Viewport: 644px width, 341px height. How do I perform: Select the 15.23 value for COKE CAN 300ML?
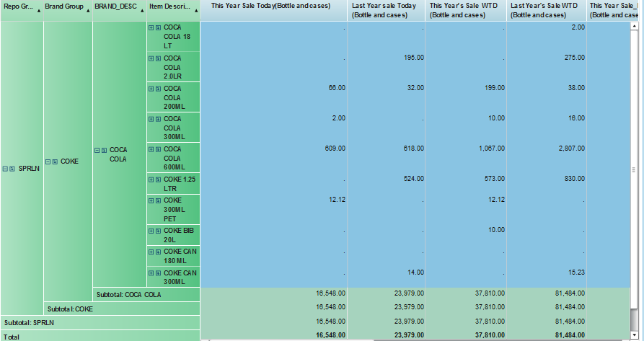tap(576, 273)
